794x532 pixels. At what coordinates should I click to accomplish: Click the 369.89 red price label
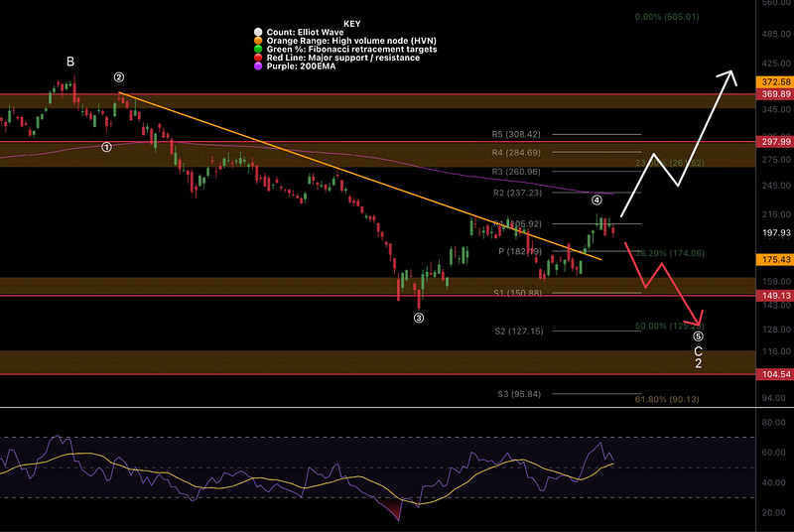(775, 94)
